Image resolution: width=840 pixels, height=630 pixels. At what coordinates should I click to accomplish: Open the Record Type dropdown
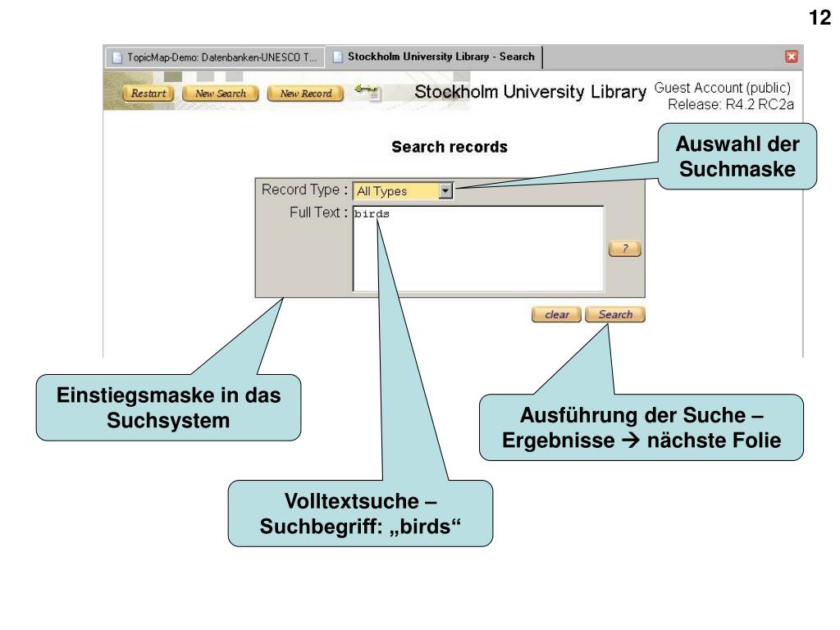tap(403, 190)
